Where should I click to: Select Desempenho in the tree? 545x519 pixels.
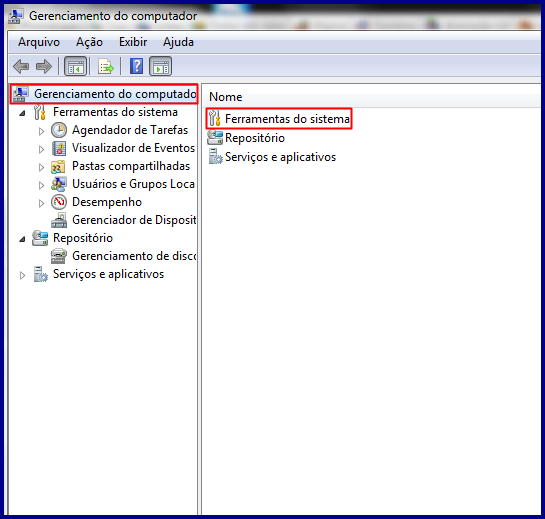pos(107,202)
